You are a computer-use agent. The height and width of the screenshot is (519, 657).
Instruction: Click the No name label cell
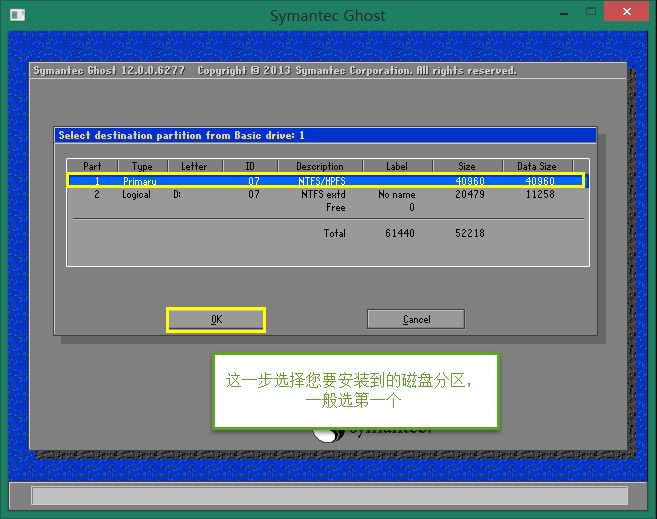pos(397,194)
